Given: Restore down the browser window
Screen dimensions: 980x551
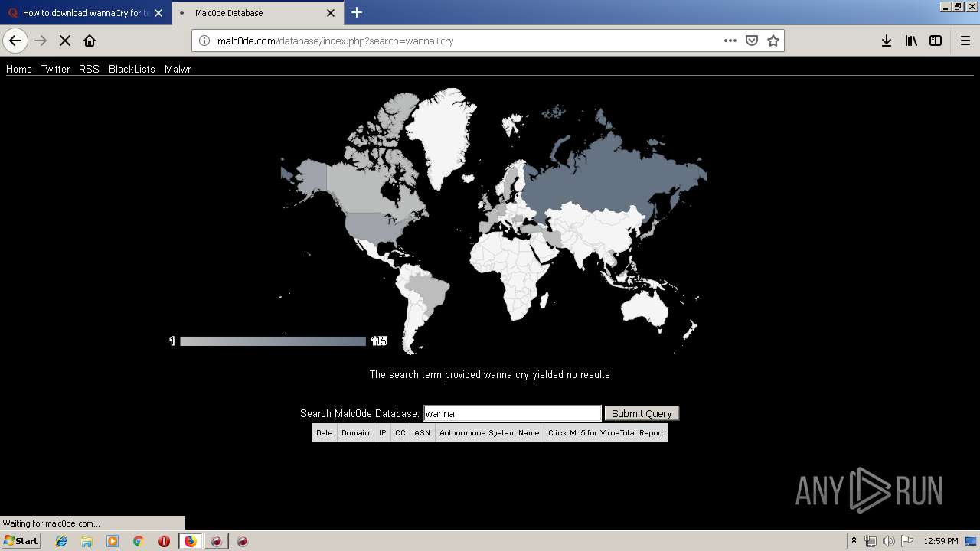Looking at the screenshot, I should coord(957,6).
